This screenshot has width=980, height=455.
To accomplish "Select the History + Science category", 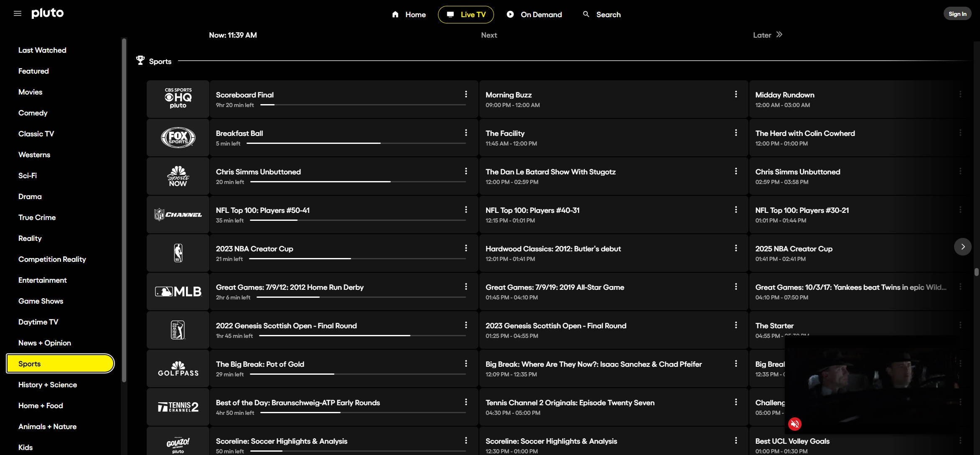I will 48,385.
